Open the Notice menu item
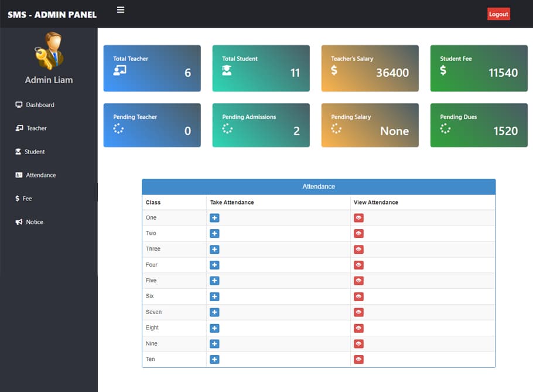The height and width of the screenshot is (392, 533). [34, 222]
